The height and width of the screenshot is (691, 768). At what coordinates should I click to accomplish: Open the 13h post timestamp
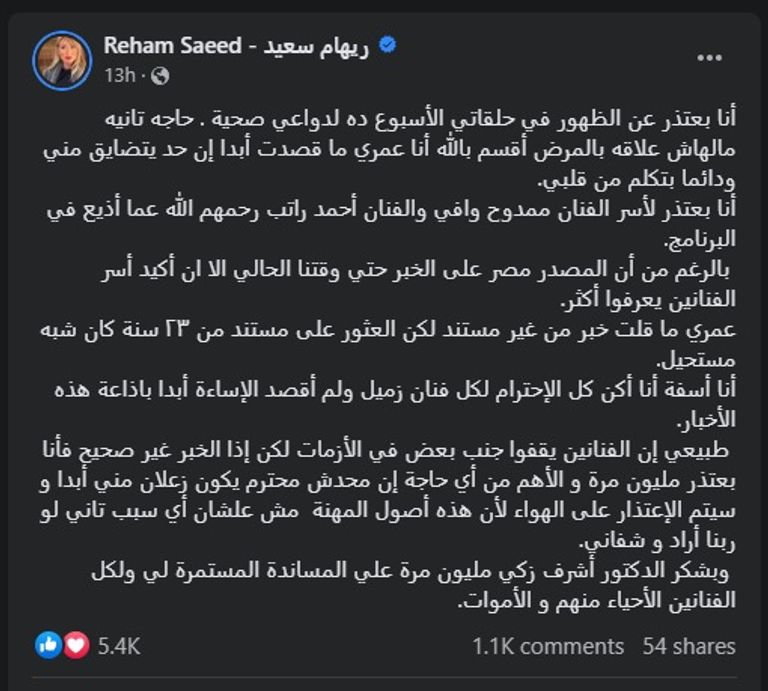pyautogui.click(x=119, y=75)
